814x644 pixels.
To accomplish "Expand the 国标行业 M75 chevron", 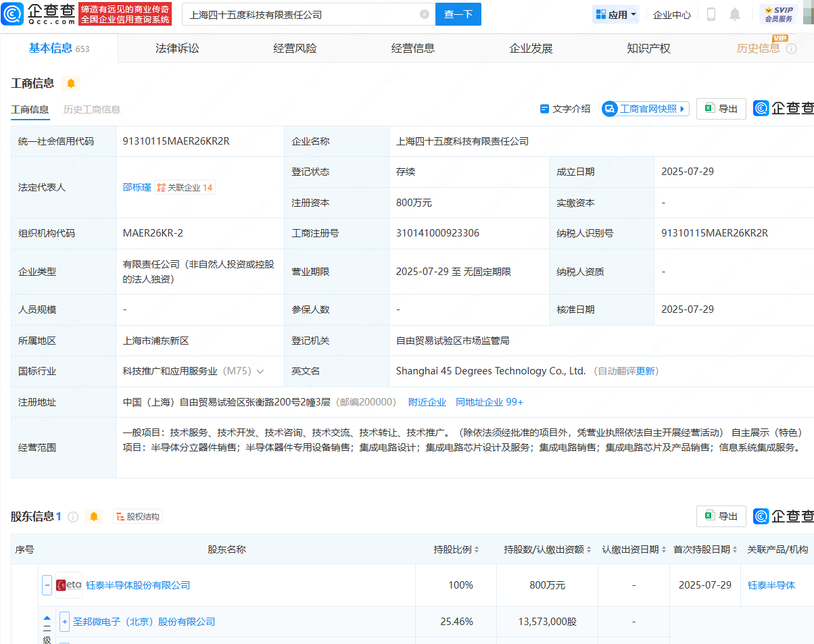I will pyautogui.click(x=260, y=372).
